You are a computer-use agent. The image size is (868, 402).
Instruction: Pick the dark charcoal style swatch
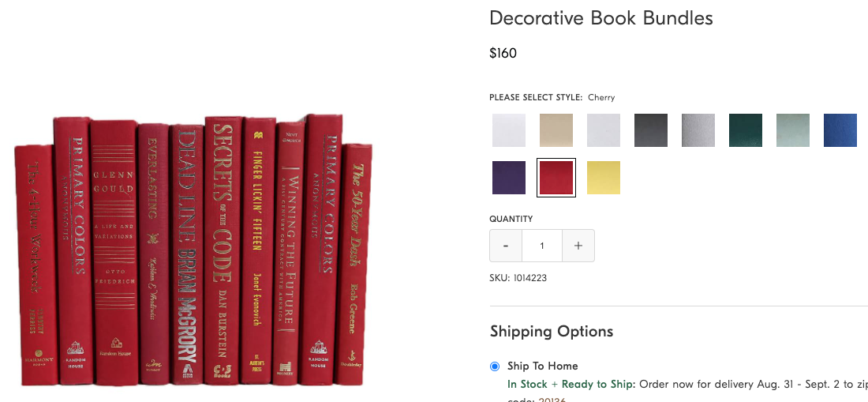click(651, 130)
